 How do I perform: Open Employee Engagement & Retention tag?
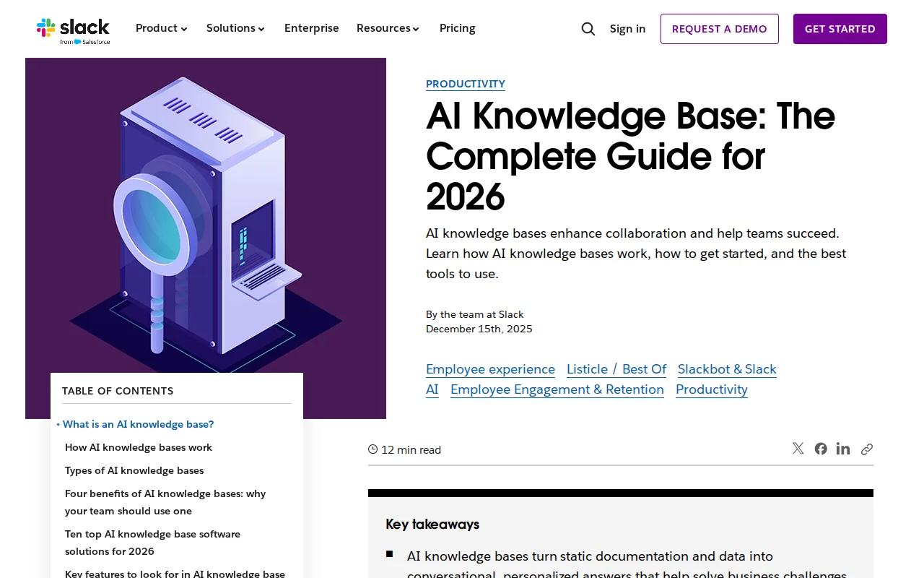pyautogui.click(x=557, y=389)
